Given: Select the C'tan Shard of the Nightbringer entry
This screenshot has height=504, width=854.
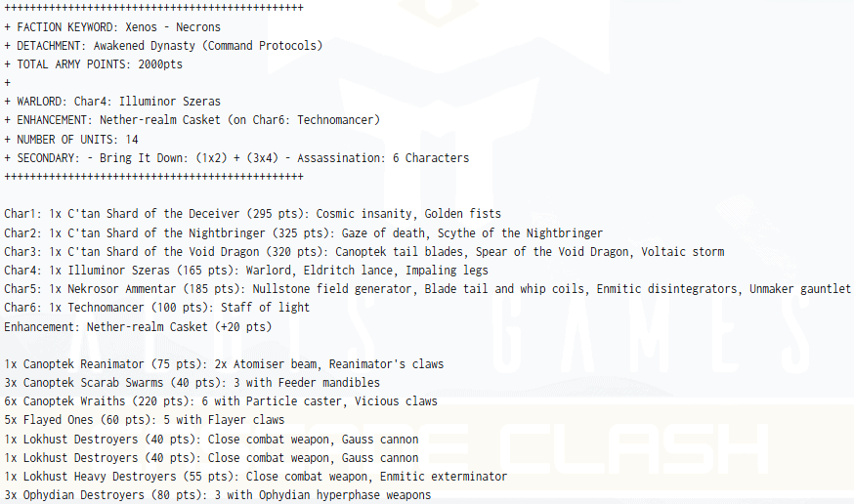Looking at the screenshot, I should pos(303,232).
